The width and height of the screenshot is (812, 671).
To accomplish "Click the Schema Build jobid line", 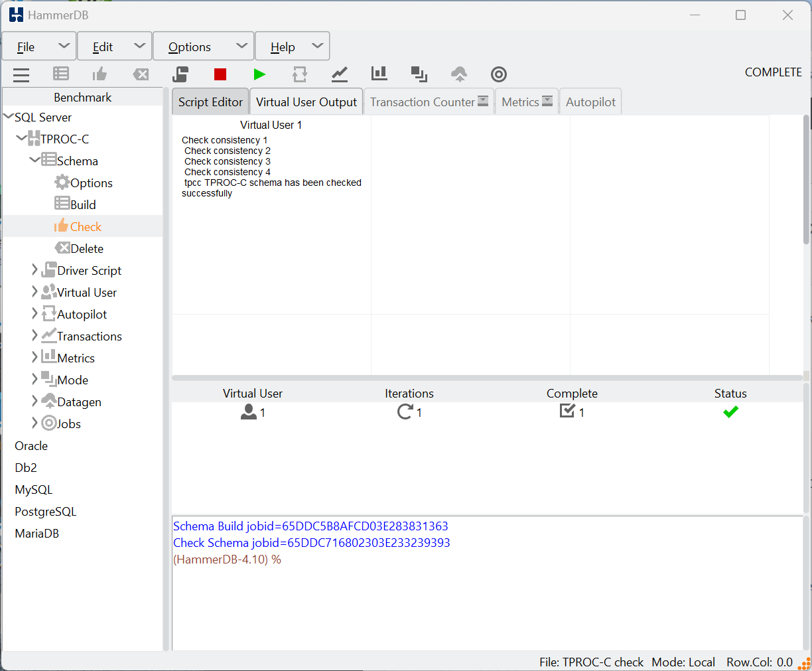I will pyautogui.click(x=310, y=526).
